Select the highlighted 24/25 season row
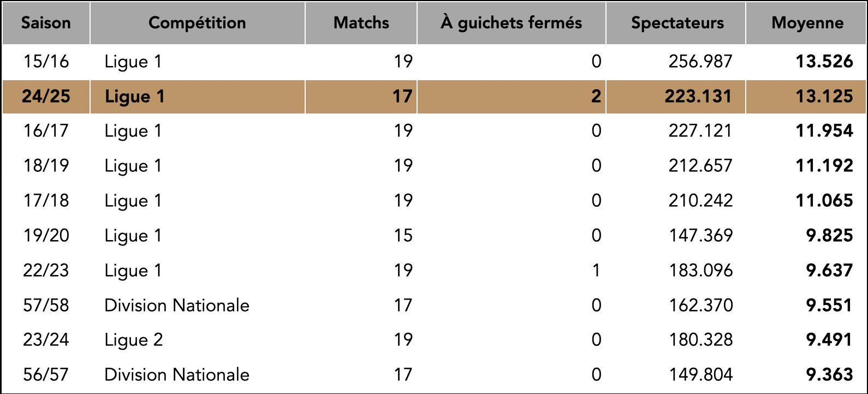Screen dimensions: 868x394 point(434,97)
